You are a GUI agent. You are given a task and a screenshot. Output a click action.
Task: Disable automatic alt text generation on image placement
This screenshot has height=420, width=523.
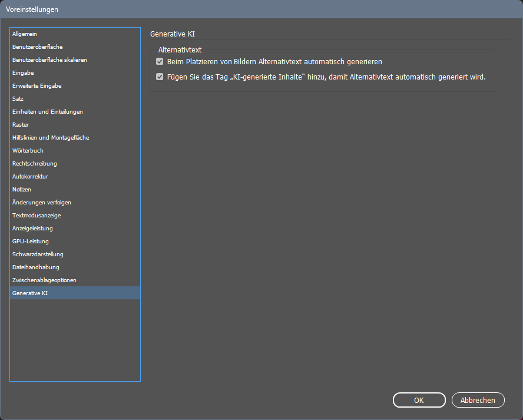[160, 62]
